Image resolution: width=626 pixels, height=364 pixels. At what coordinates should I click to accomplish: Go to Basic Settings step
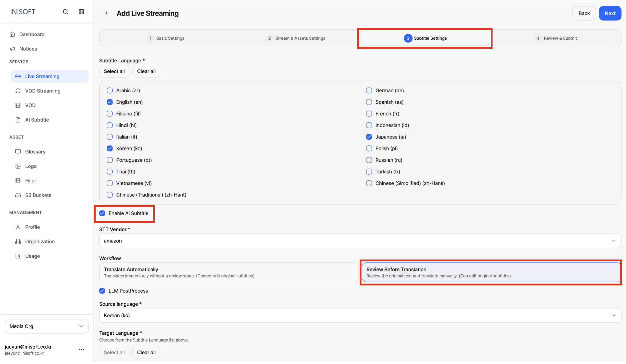pos(166,38)
